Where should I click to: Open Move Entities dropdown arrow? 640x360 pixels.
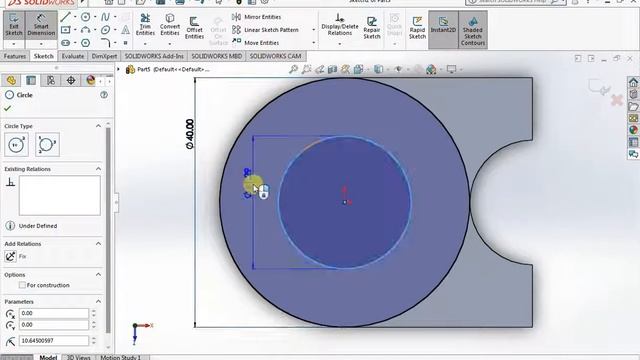313,42
